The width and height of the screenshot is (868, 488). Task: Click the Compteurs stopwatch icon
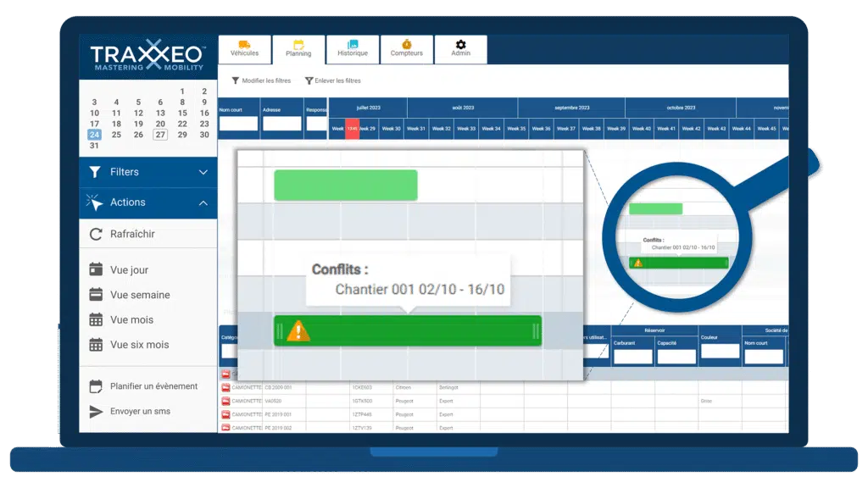(x=406, y=44)
